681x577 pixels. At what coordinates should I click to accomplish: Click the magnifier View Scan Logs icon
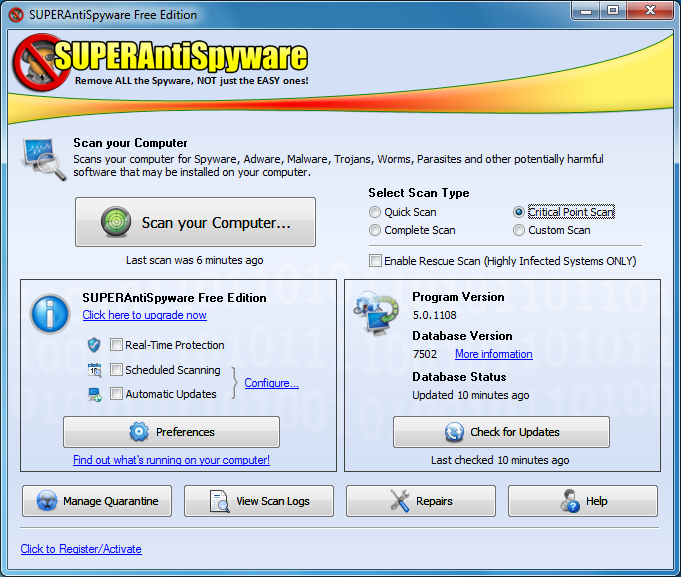coord(220,501)
